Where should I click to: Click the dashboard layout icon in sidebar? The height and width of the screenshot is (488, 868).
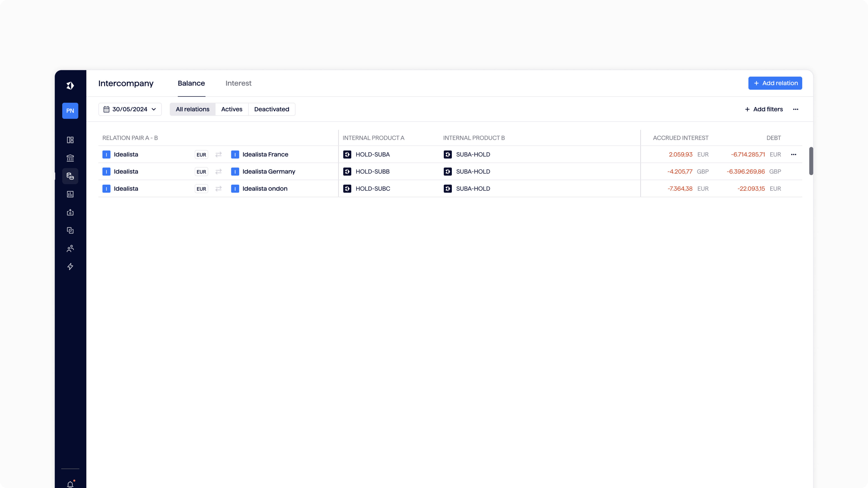[x=70, y=140]
